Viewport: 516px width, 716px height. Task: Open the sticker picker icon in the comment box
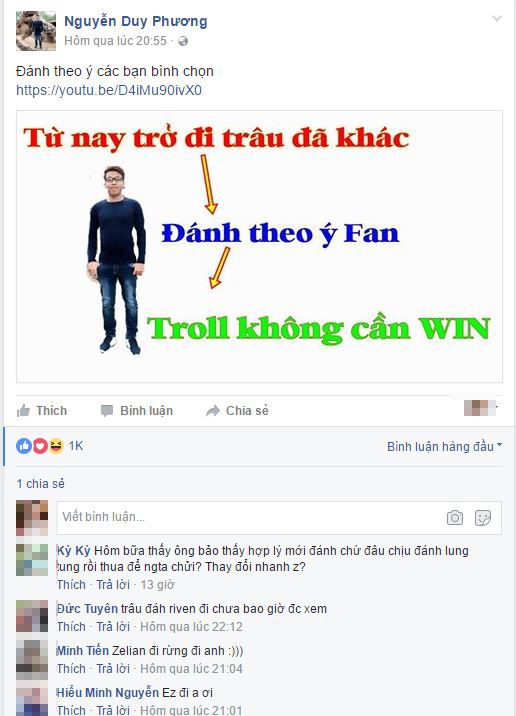(483, 517)
